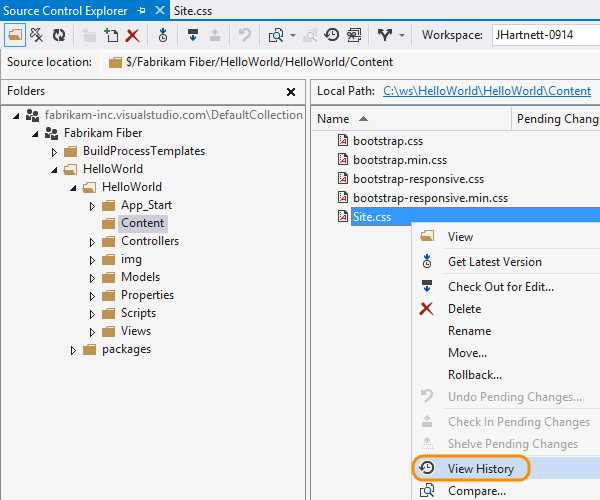This screenshot has width=600, height=500.
Task: Select the packages folder label
Action: (126, 349)
